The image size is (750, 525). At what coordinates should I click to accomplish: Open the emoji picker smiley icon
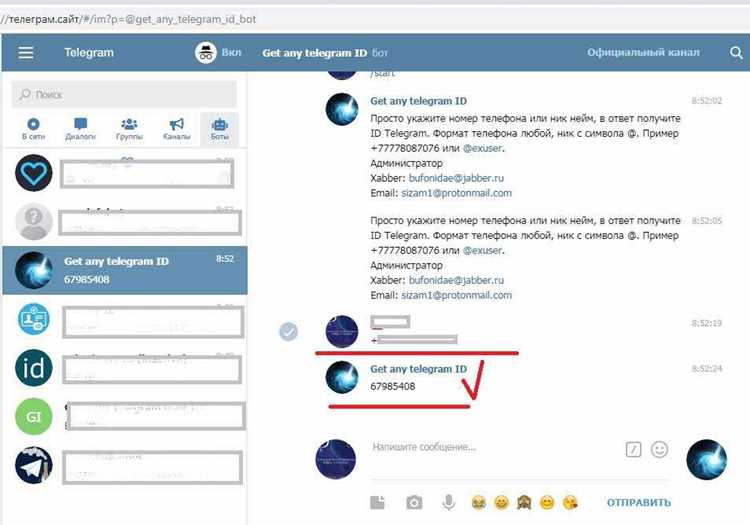pos(659,449)
